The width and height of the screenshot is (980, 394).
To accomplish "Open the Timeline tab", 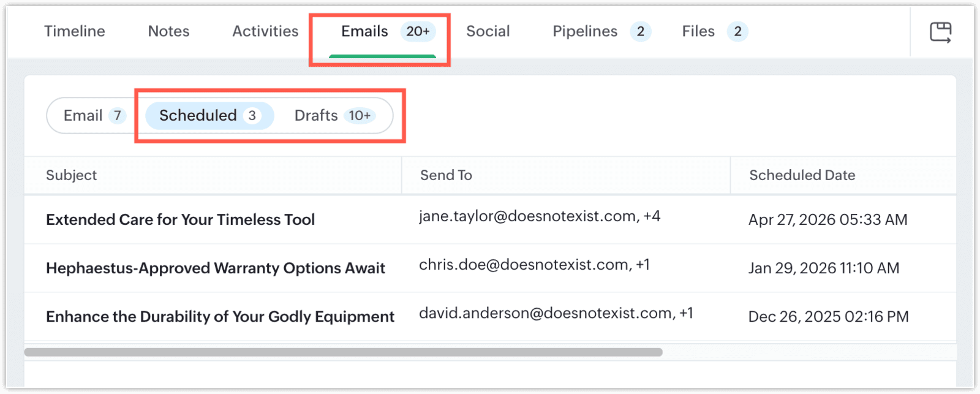I will [75, 31].
